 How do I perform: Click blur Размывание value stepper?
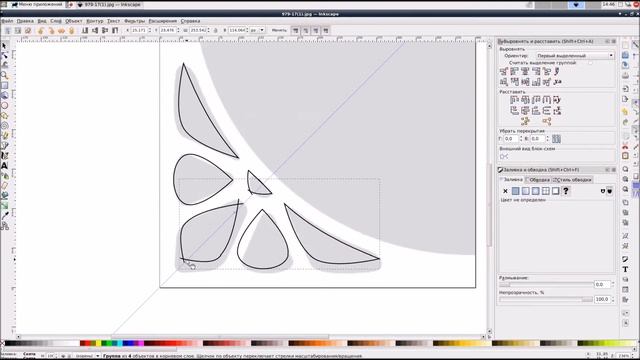click(612, 284)
